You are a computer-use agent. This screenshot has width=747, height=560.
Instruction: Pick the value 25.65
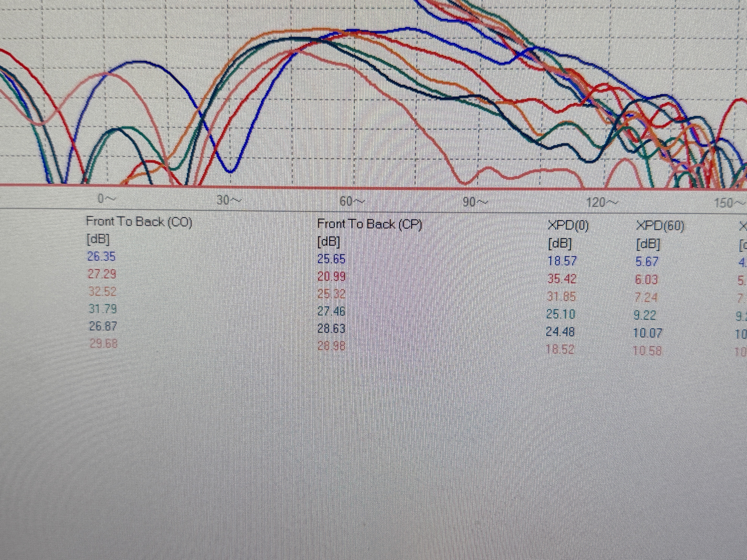coord(331,259)
